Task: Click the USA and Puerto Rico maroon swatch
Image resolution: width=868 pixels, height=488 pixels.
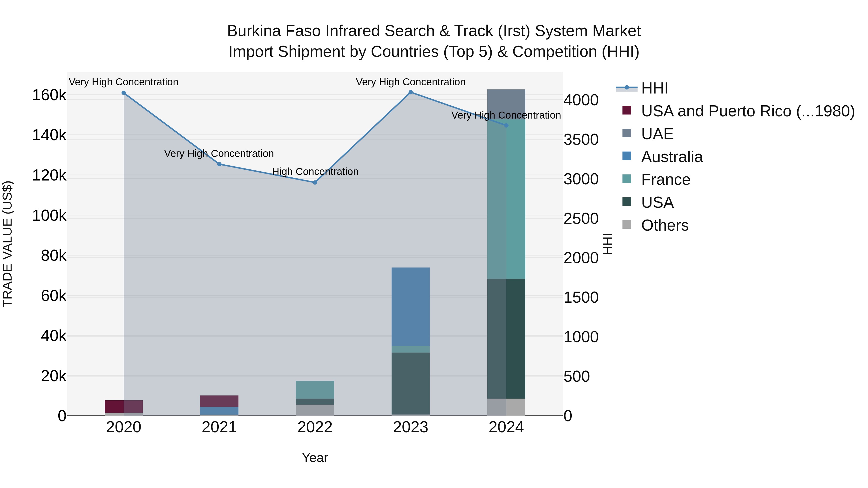Action: pyautogui.click(x=626, y=110)
